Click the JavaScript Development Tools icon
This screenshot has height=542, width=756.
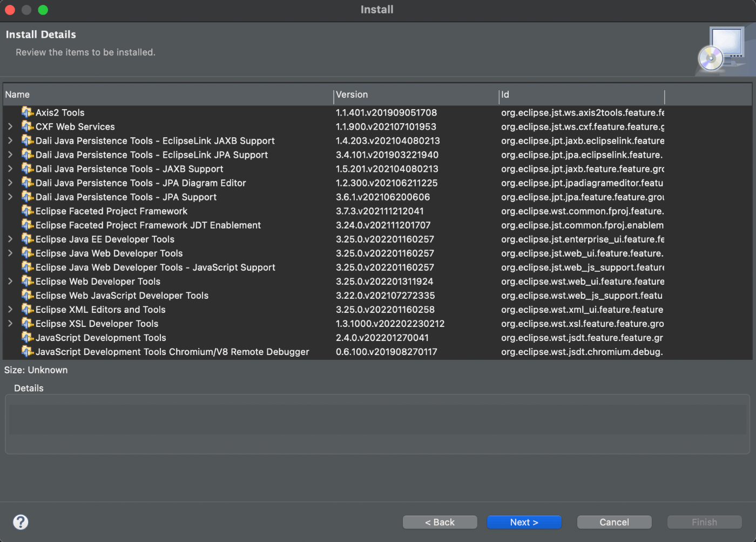tap(27, 337)
